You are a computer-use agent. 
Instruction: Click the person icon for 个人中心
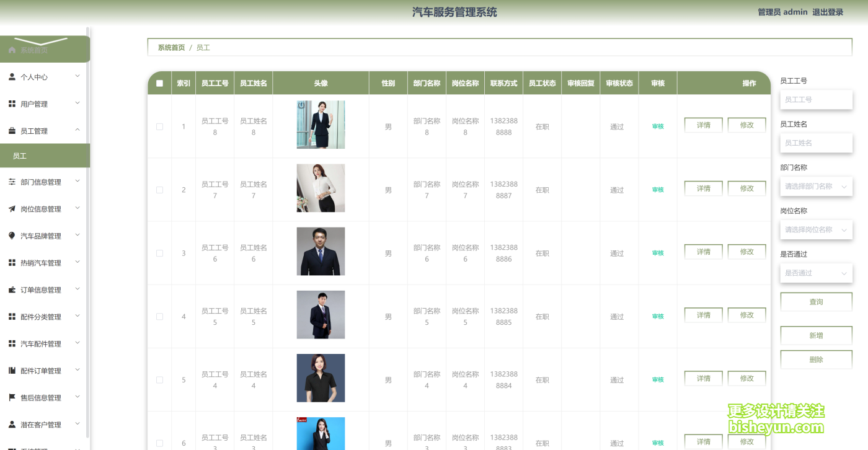click(x=12, y=77)
